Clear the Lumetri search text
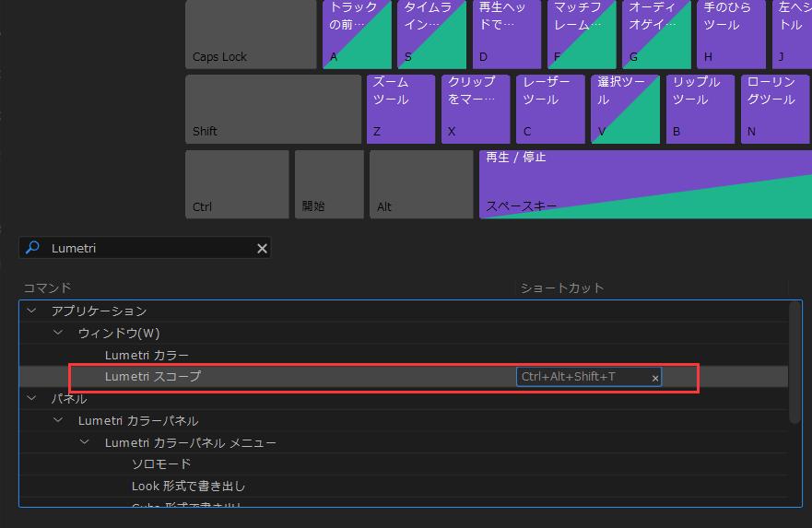Viewport: 812px width, 528px height. (262, 248)
